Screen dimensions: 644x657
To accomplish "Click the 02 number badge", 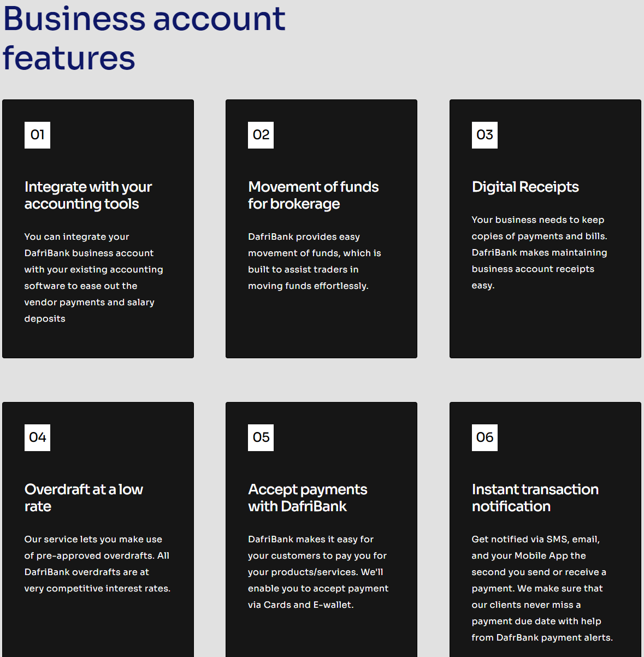I will [x=261, y=135].
